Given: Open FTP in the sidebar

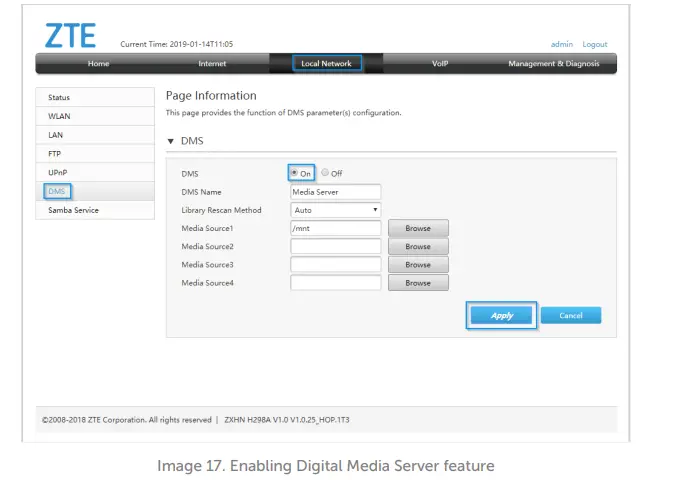Looking at the screenshot, I should pos(95,154).
